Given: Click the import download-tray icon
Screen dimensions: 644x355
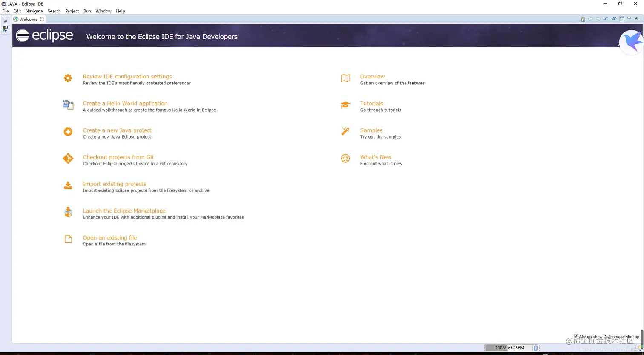Looking at the screenshot, I should tap(68, 185).
